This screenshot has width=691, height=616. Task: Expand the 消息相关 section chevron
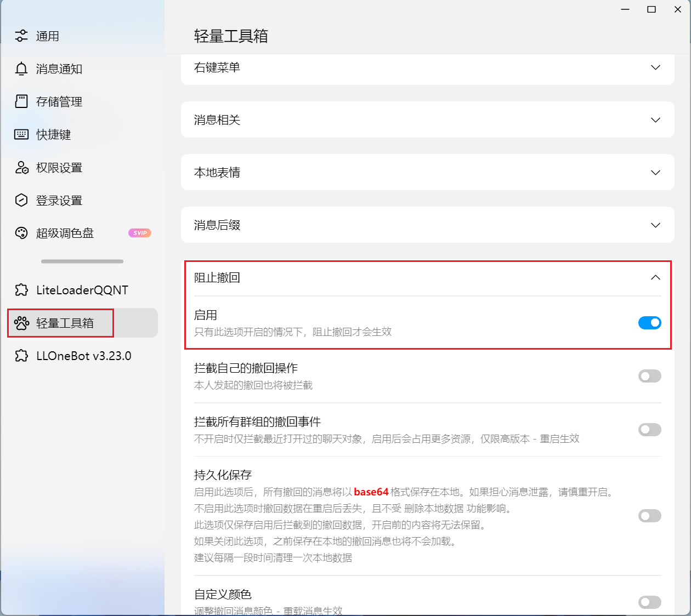pos(655,120)
